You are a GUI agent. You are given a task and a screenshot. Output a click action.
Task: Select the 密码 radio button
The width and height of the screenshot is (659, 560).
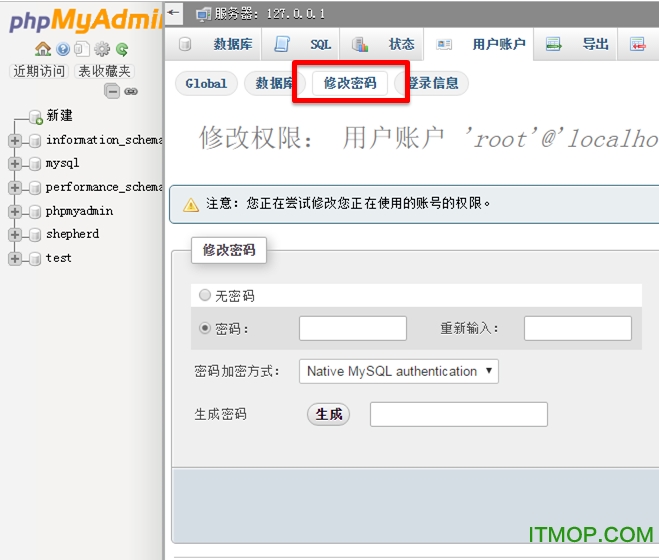click(x=205, y=328)
